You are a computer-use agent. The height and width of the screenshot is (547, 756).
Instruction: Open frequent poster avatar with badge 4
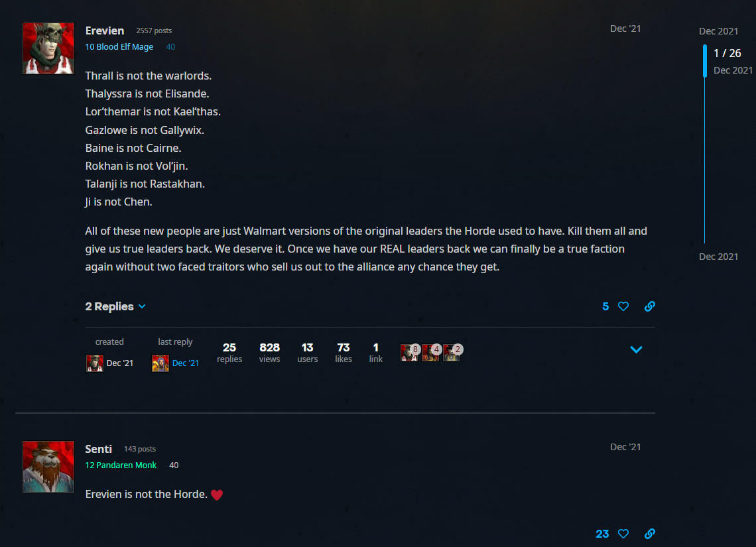tap(430, 352)
